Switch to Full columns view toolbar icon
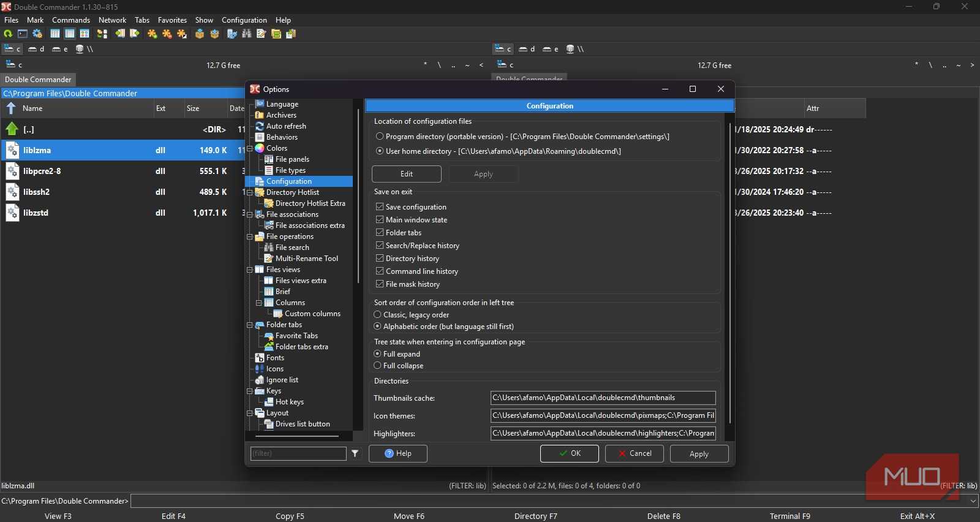Screen dimensions: 980x522 pyautogui.click(x=70, y=34)
